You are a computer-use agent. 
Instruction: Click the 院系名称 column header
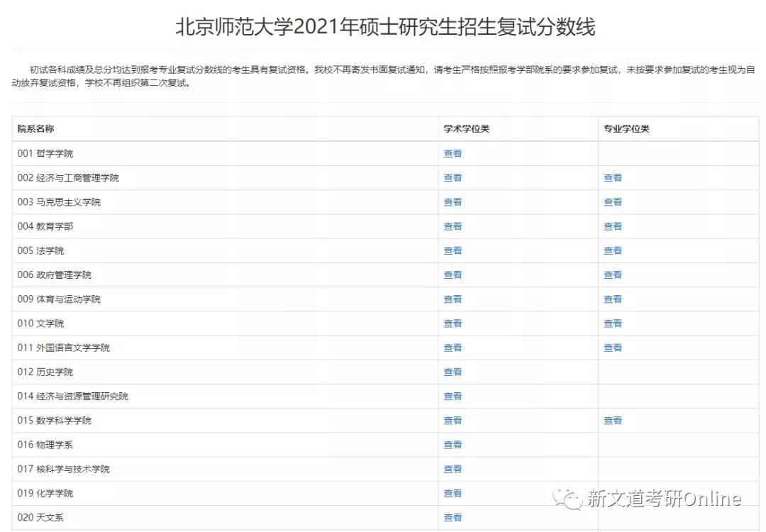click(x=35, y=129)
